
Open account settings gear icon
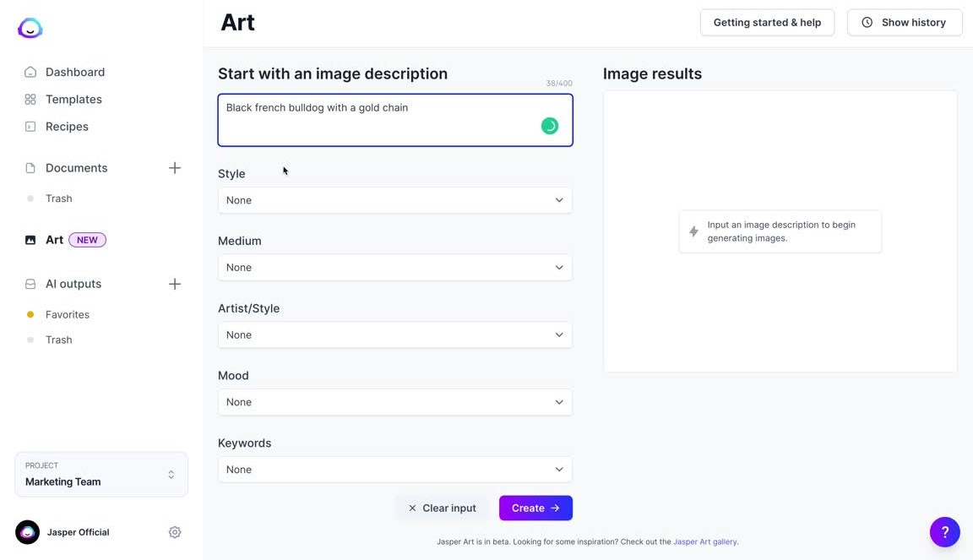coord(175,532)
